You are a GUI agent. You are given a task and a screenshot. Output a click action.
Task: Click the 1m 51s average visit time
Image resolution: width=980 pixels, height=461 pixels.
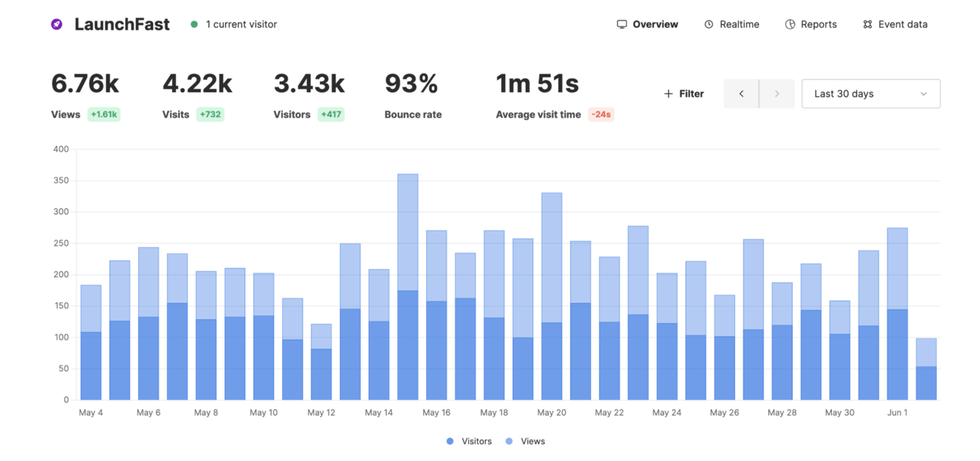click(538, 84)
